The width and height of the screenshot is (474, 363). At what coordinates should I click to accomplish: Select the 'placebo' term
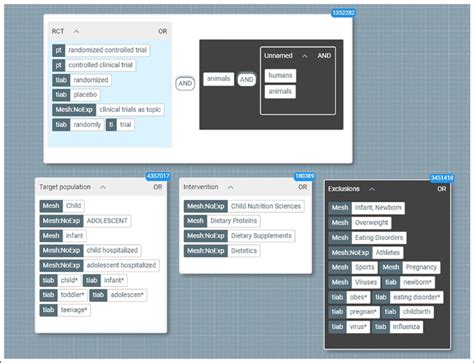coord(85,95)
